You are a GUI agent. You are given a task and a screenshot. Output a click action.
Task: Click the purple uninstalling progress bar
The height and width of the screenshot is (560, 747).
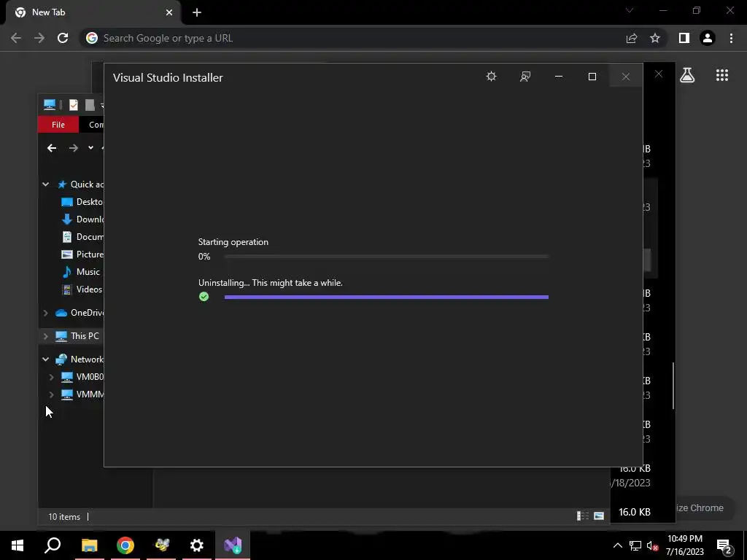pyautogui.click(x=387, y=297)
